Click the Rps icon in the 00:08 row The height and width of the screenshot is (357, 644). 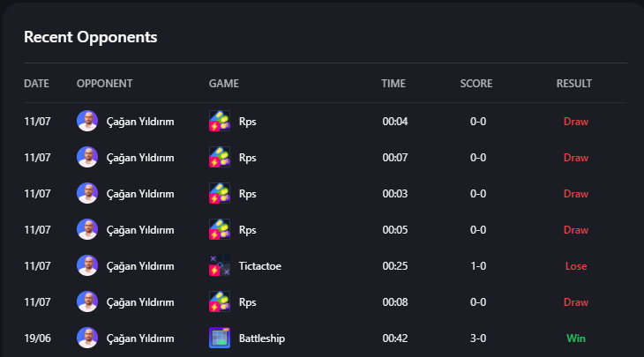click(x=220, y=301)
